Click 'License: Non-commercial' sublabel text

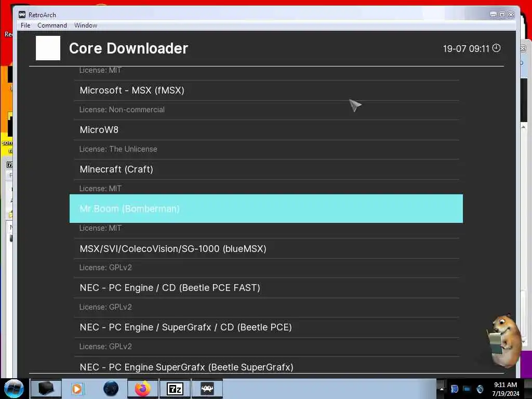[x=122, y=110]
